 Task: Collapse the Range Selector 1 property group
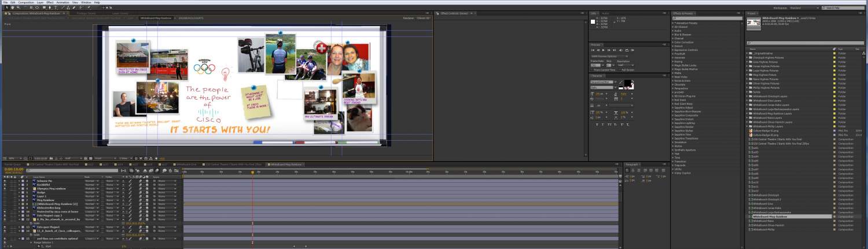[31, 242]
